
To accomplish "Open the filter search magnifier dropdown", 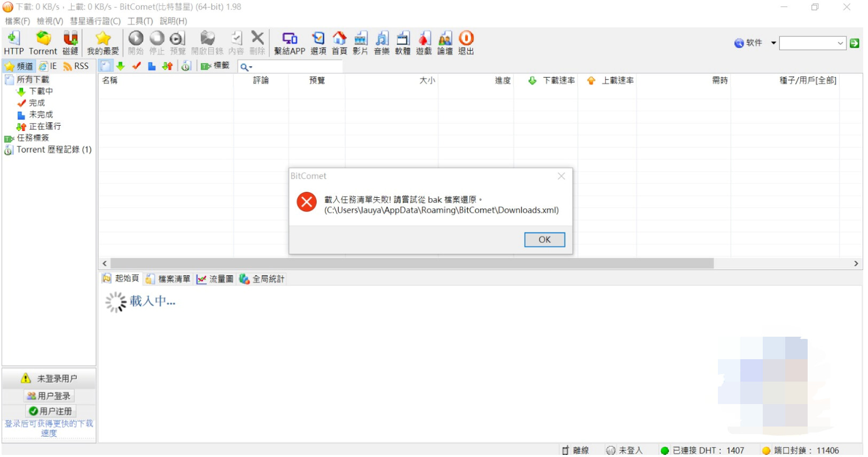I will [246, 67].
